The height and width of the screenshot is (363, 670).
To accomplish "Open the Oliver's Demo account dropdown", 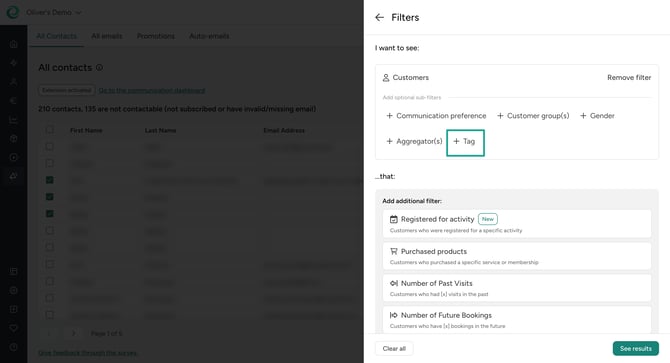I will pyautogui.click(x=53, y=12).
